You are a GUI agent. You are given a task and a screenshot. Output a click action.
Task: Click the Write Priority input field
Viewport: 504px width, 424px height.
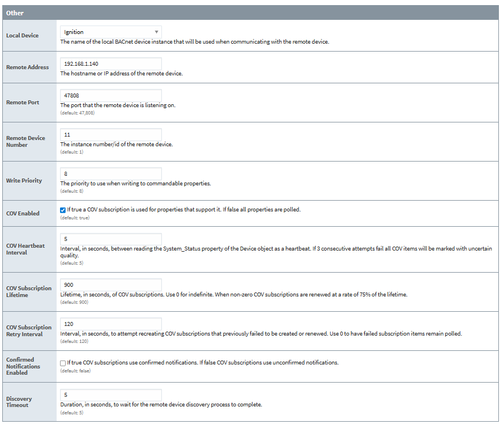pos(110,173)
